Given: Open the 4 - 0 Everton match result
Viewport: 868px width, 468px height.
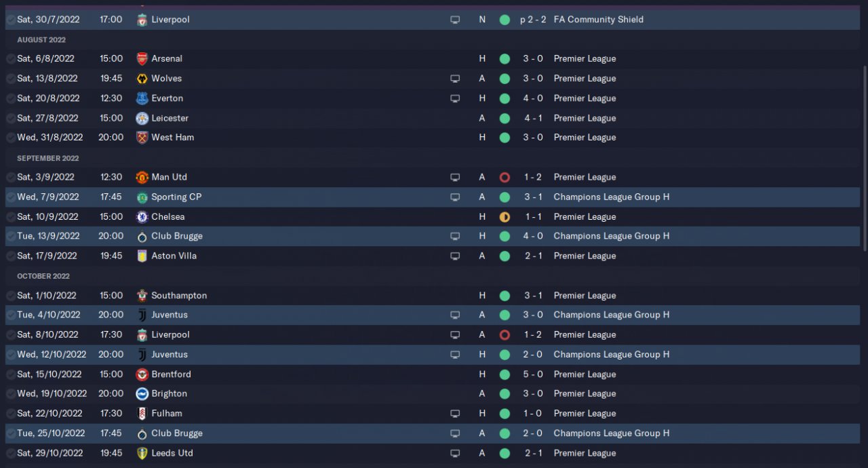Looking at the screenshot, I should [x=532, y=98].
